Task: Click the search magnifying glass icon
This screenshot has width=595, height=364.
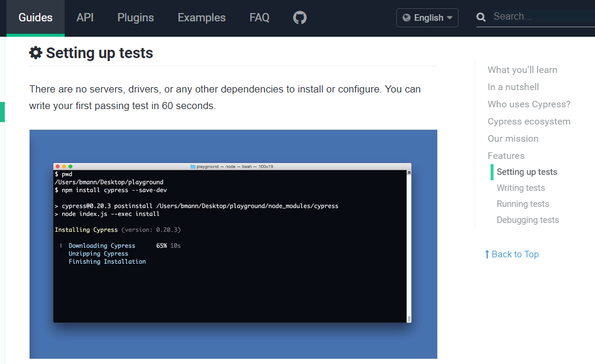Action: [x=482, y=17]
